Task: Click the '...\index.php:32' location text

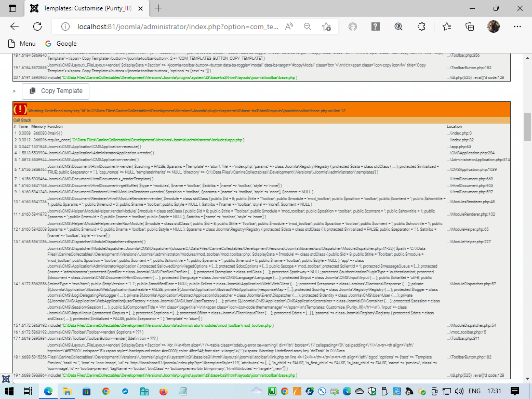Action: click(x=460, y=140)
